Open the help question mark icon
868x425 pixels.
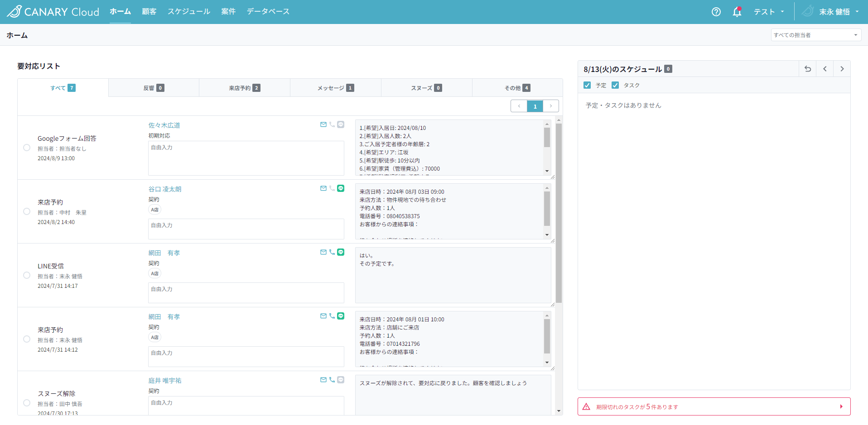[x=716, y=12]
